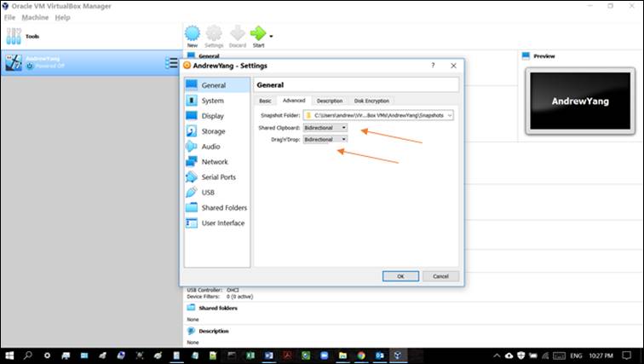This screenshot has height=364, width=644.
Task: Open the Drag'n'Drop dropdown
Action: [325, 140]
